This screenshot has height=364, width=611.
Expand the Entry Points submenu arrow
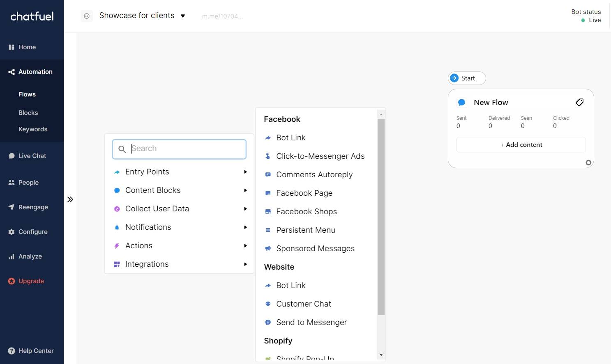[x=245, y=172]
